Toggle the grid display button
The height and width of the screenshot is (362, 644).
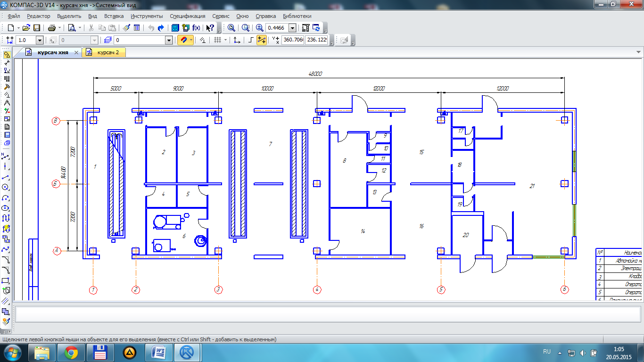pyautogui.click(x=217, y=41)
